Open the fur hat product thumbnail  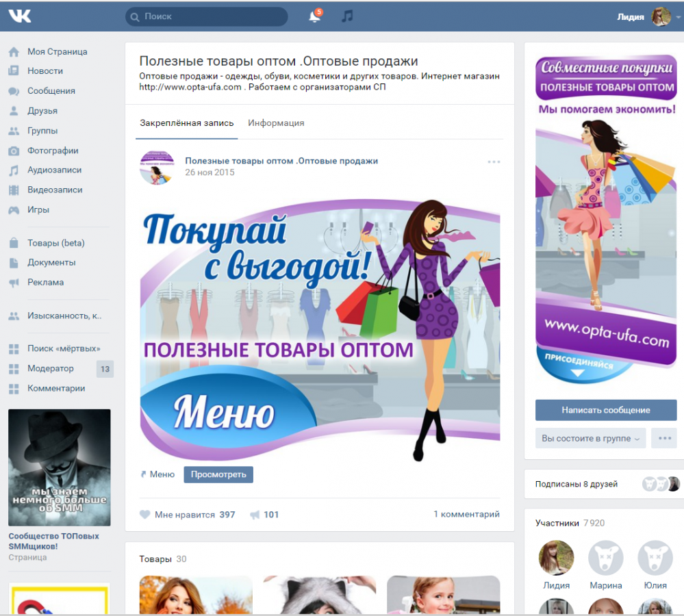(320, 595)
